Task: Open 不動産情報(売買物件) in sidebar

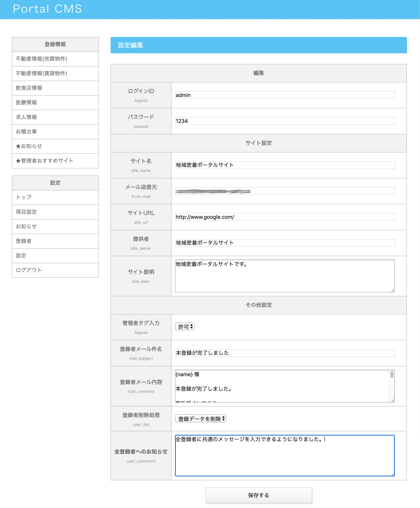Action: tap(55, 59)
